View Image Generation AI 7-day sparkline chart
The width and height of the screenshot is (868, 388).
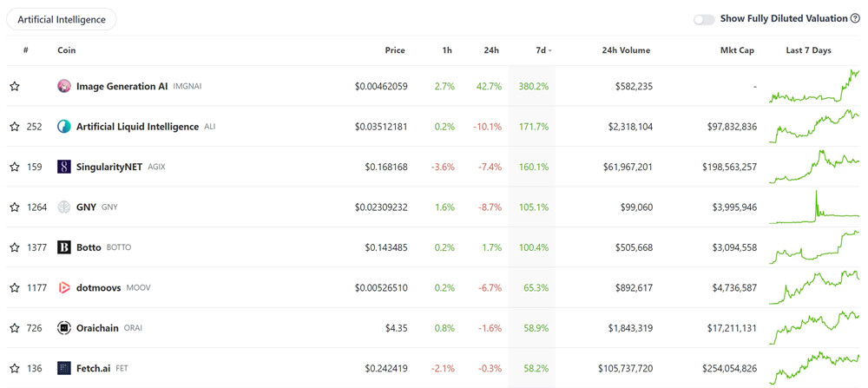point(814,86)
